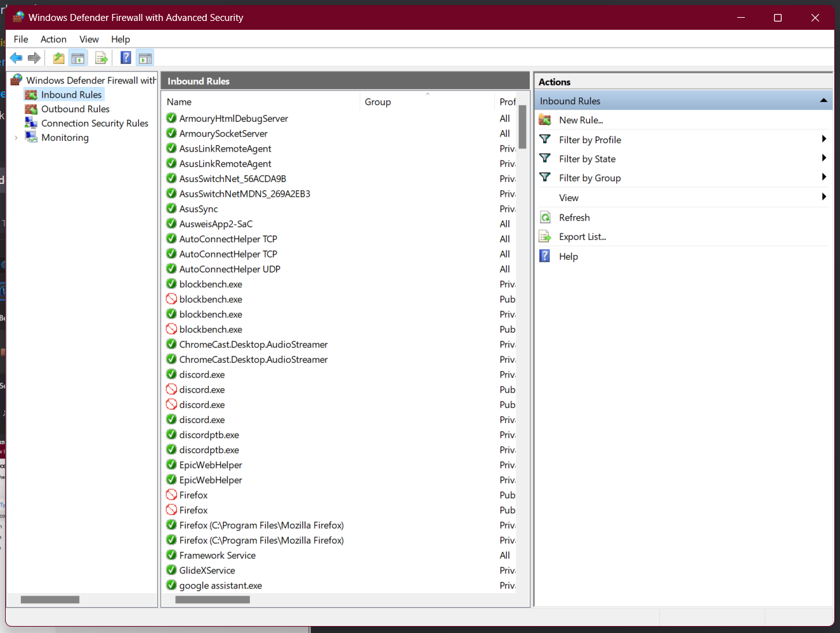Click the blue Help question mark toolbar icon
The image size is (840, 633).
click(x=126, y=58)
